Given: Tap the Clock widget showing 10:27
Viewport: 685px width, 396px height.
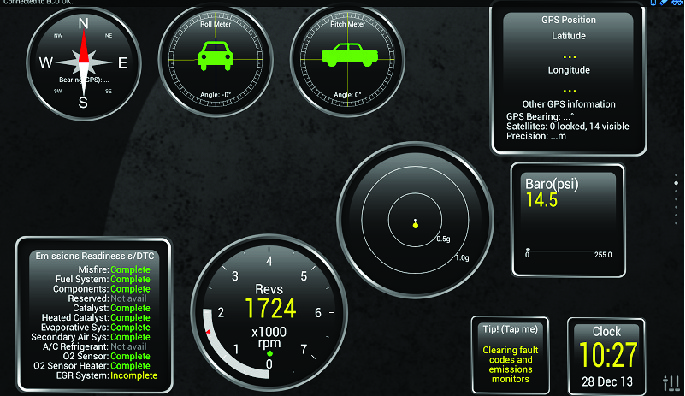Looking at the screenshot, I should pos(606,357).
